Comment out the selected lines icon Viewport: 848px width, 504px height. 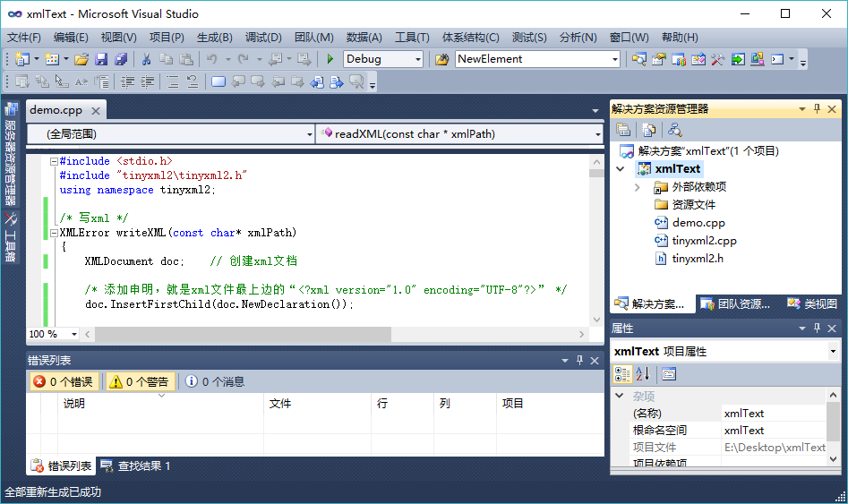(x=173, y=81)
